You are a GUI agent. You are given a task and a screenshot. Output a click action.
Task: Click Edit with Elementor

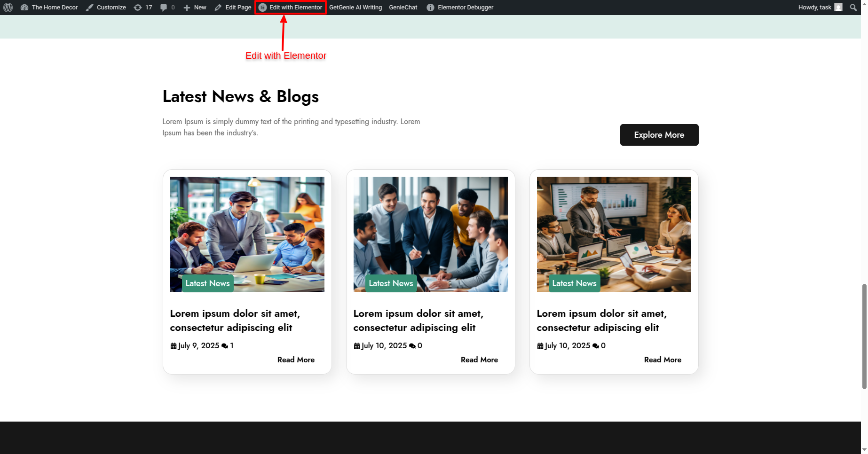pos(291,8)
